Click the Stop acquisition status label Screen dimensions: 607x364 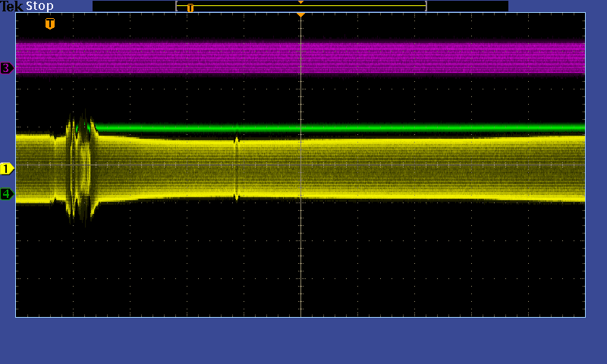point(39,6)
